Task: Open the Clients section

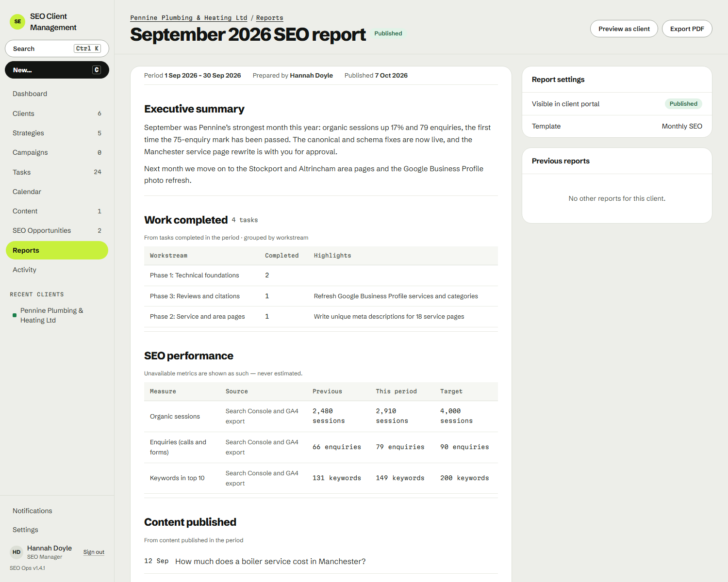Action: click(x=57, y=113)
